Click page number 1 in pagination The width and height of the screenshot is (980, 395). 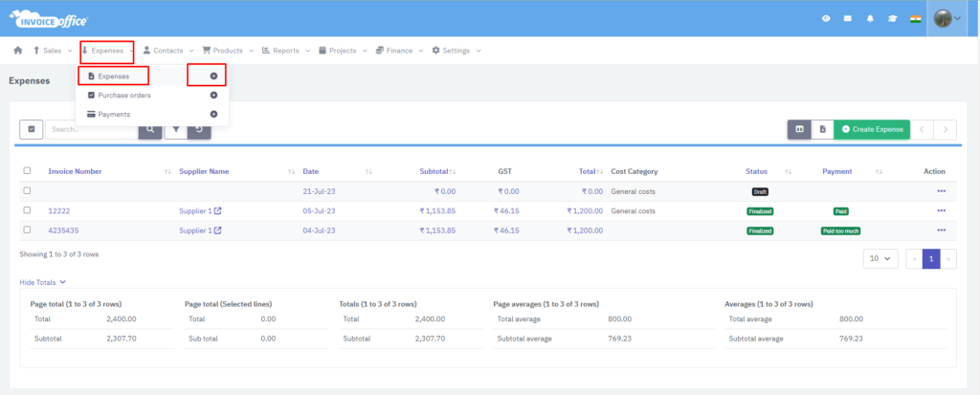[x=931, y=259]
